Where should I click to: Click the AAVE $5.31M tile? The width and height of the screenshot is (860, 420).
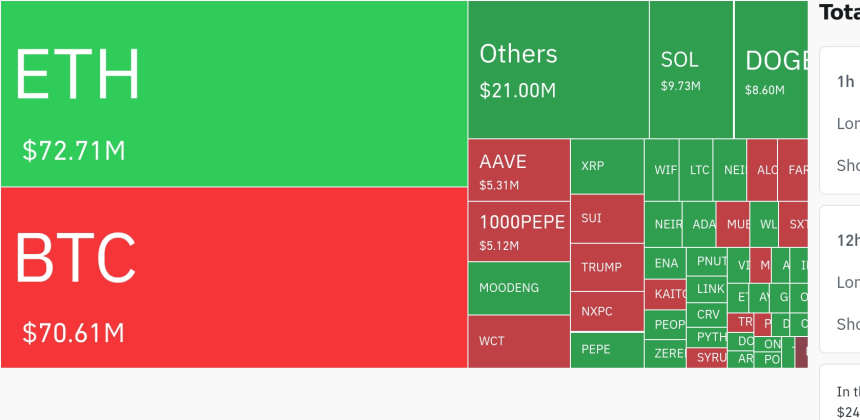coord(518,170)
